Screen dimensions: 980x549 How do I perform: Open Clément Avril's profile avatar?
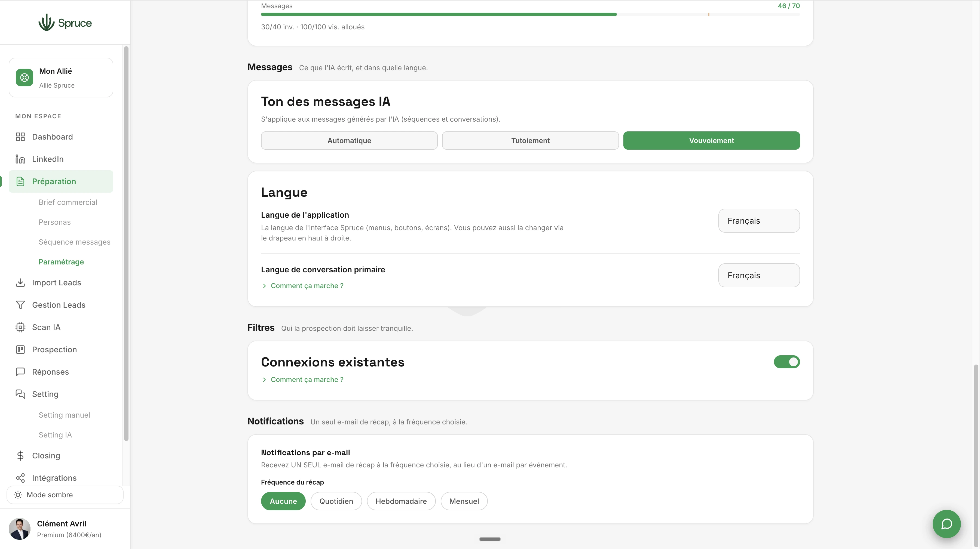tap(19, 529)
